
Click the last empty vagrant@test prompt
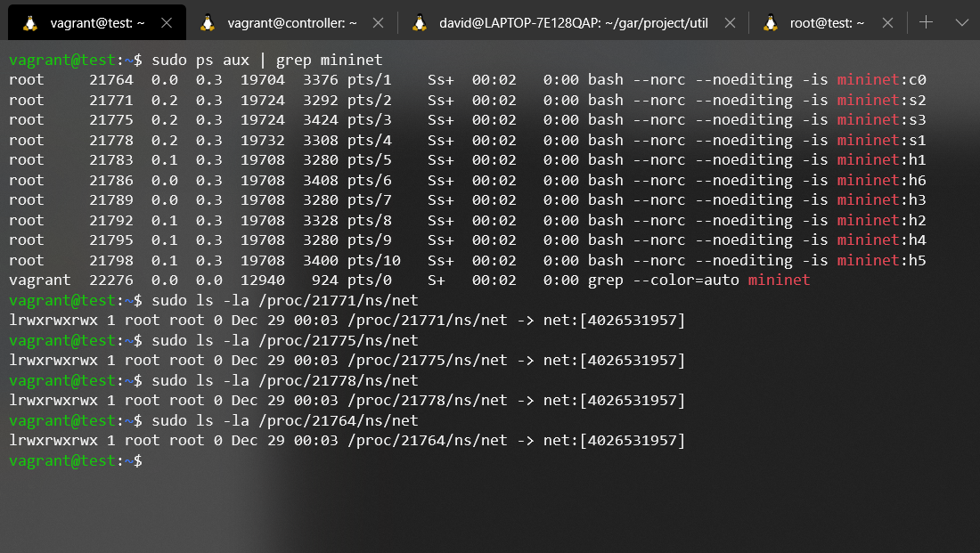[76, 461]
